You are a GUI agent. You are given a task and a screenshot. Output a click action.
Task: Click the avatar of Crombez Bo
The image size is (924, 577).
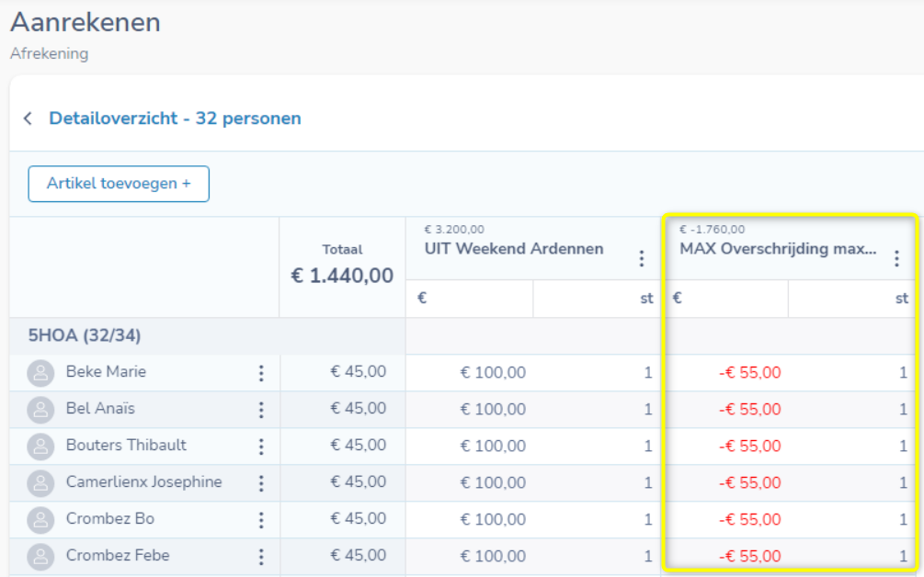point(40,520)
